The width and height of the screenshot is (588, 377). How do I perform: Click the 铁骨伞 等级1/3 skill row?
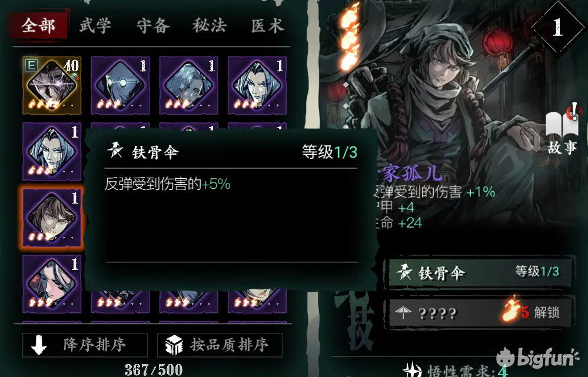[481, 272]
